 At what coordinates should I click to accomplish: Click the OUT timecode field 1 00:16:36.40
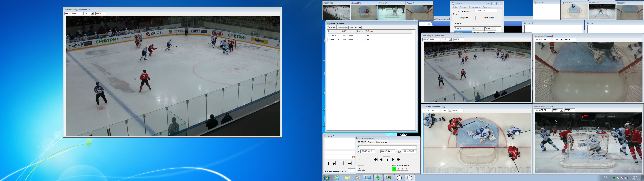[x=409, y=151]
